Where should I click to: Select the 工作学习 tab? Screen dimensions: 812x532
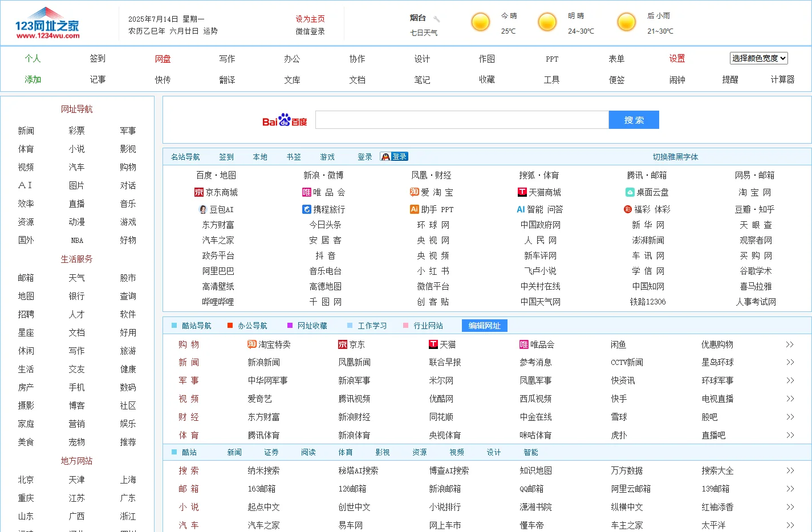(x=372, y=326)
